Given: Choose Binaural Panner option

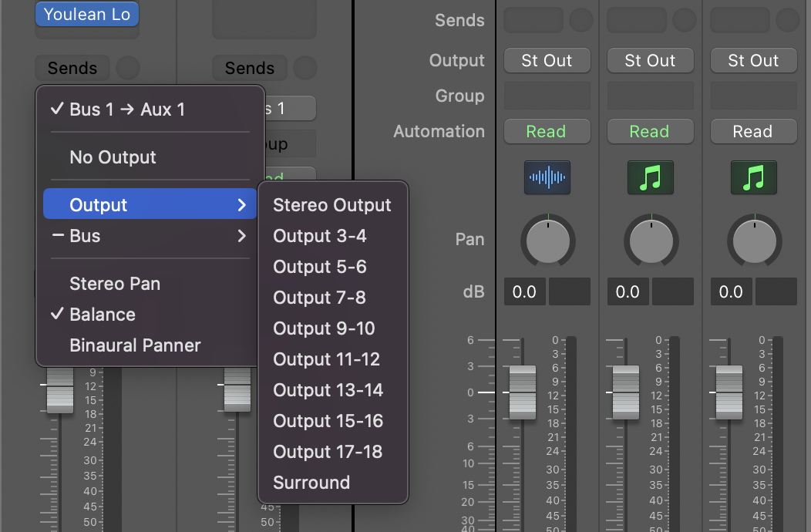Looking at the screenshot, I should [x=150, y=345].
